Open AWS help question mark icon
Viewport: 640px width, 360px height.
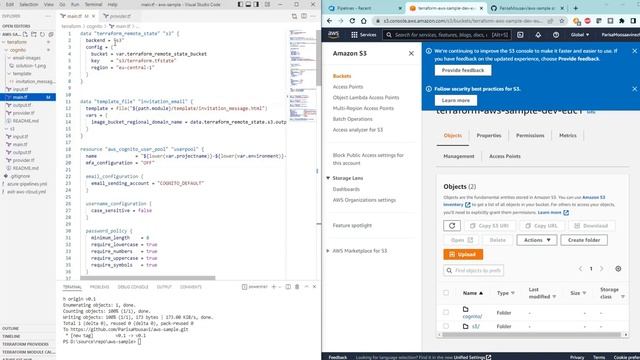(556, 35)
